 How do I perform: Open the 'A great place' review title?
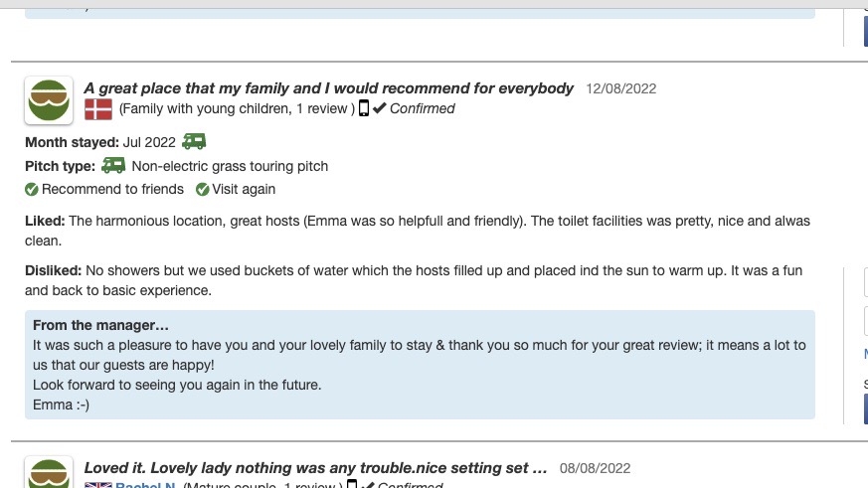coord(328,88)
